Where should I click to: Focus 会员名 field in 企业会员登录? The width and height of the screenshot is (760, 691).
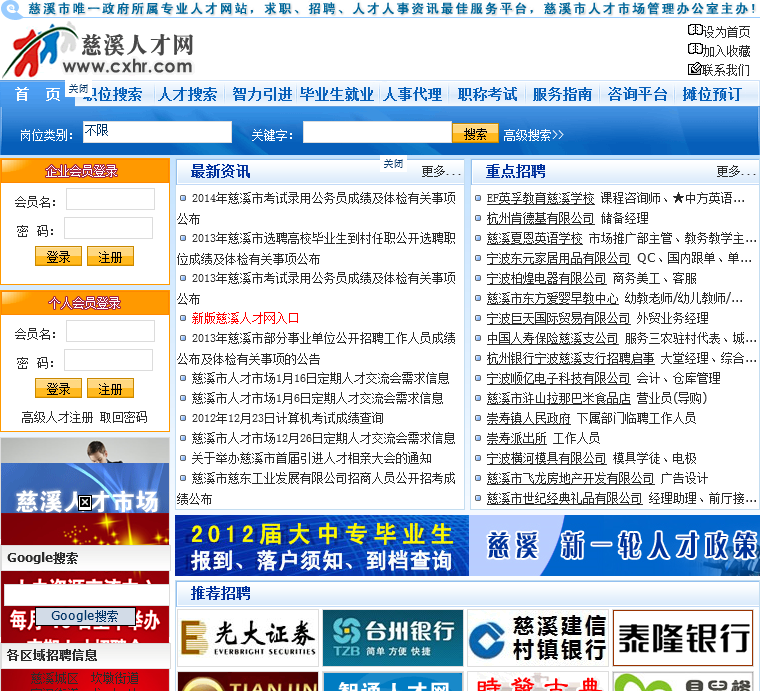click(x=111, y=199)
